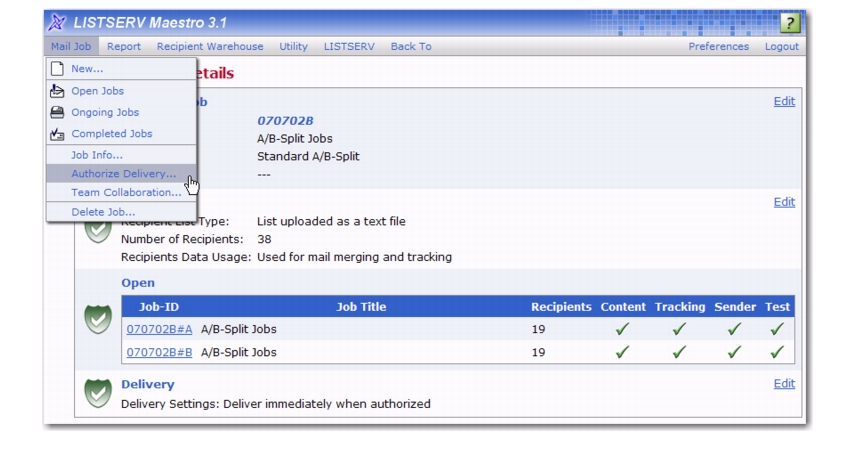Click recipients value 19 in 070702B#A row
Image resolution: width=853 pixels, height=449 pixels.
point(539,329)
